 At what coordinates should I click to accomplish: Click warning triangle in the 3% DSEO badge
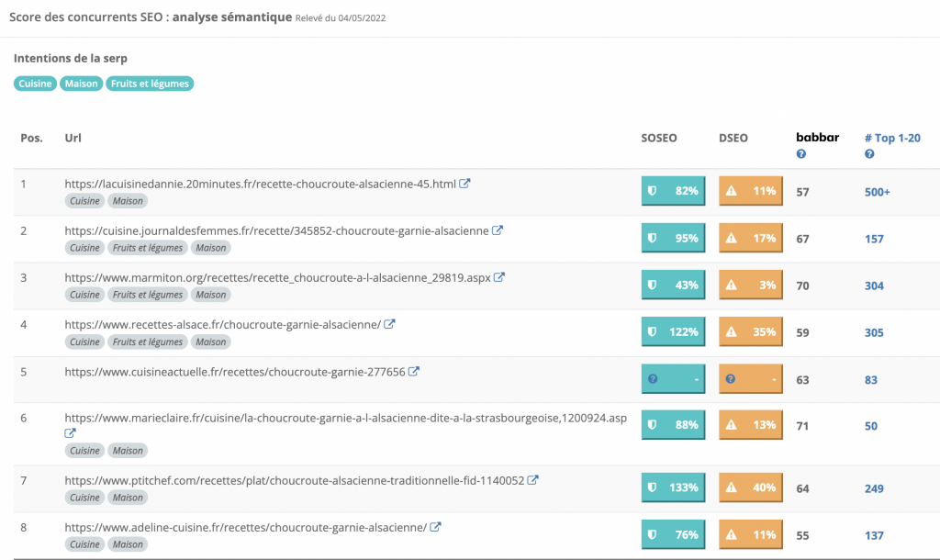point(732,285)
